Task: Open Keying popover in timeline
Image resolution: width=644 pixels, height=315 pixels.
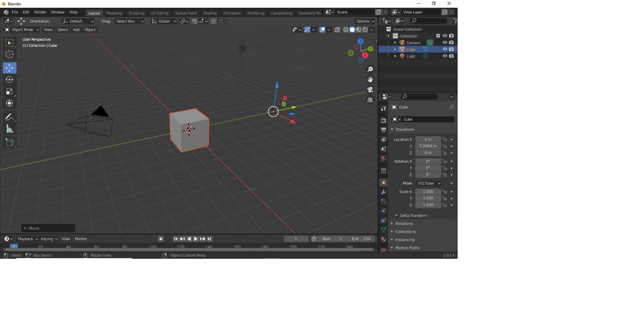Action: tap(49, 239)
